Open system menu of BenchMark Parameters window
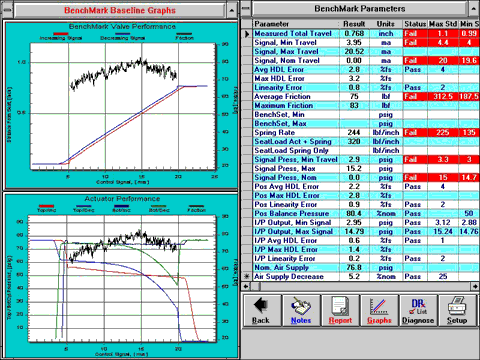 pos(246,9)
